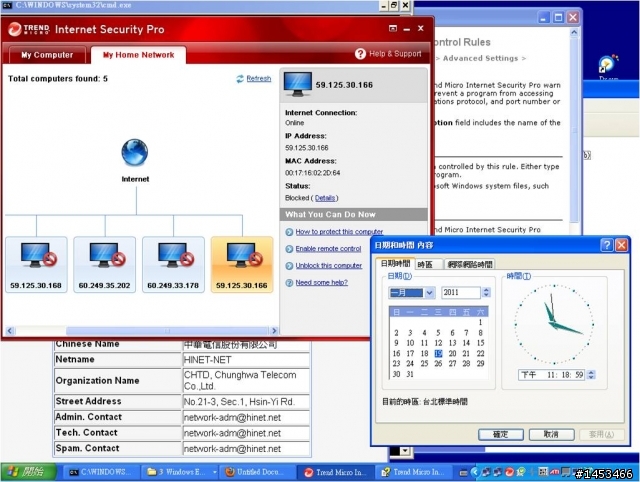Viewport: 640px width, 482px height.
Task: Open Need some help? link
Action: [322, 282]
